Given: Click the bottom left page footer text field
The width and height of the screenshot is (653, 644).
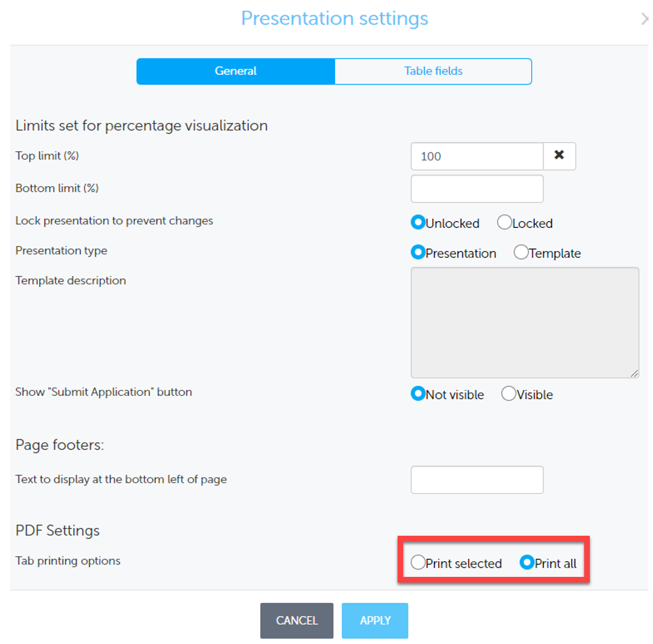Looking at the screenshot, I should (x=476, y=479).
